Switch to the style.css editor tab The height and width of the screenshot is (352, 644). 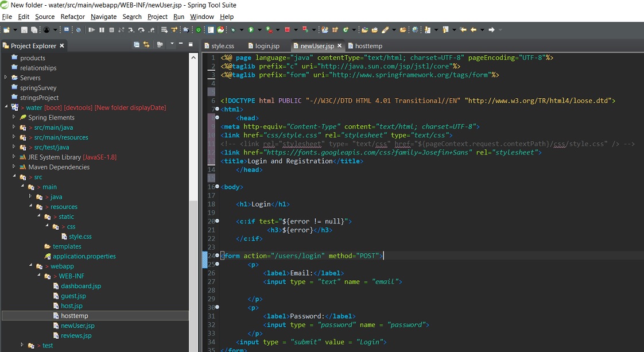coord(223,45)
